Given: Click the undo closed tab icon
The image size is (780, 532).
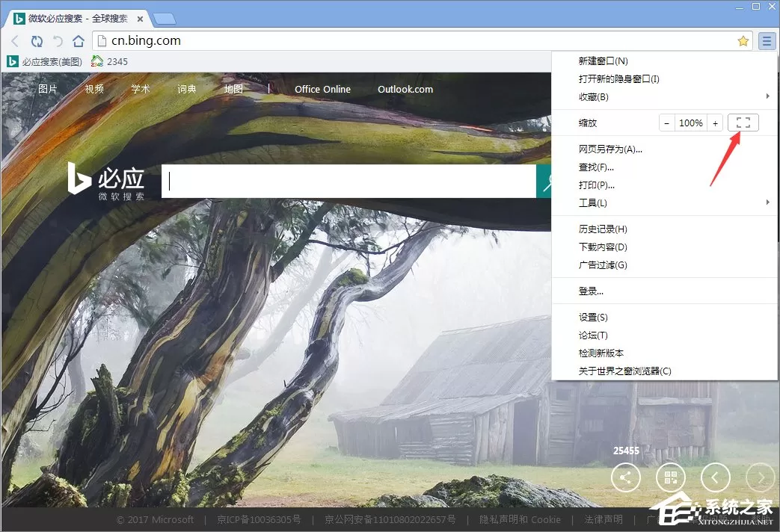Looking at the screenshot, I should (x=58, y=41).
